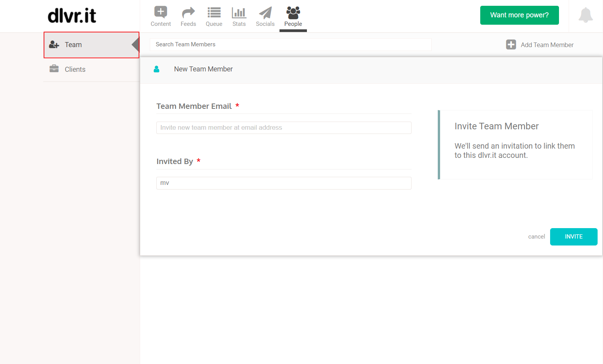Click the New Team Member person icon
The height and width of the screenshot is (364, 603).
tap(156, 69)
